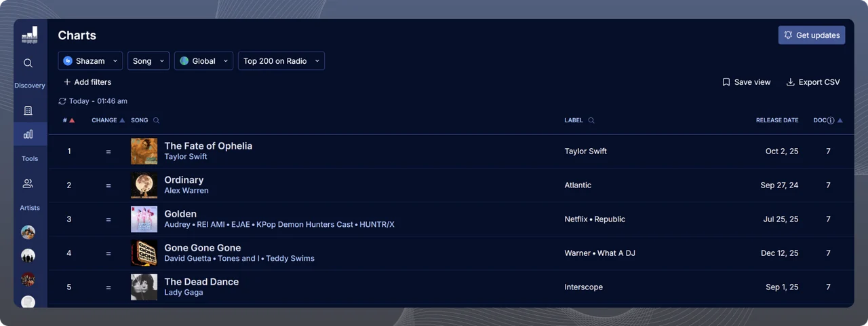Open the Ordinary album artwork
The height and width of the screenshot is (326, 868).
click(x=144, y=185)
